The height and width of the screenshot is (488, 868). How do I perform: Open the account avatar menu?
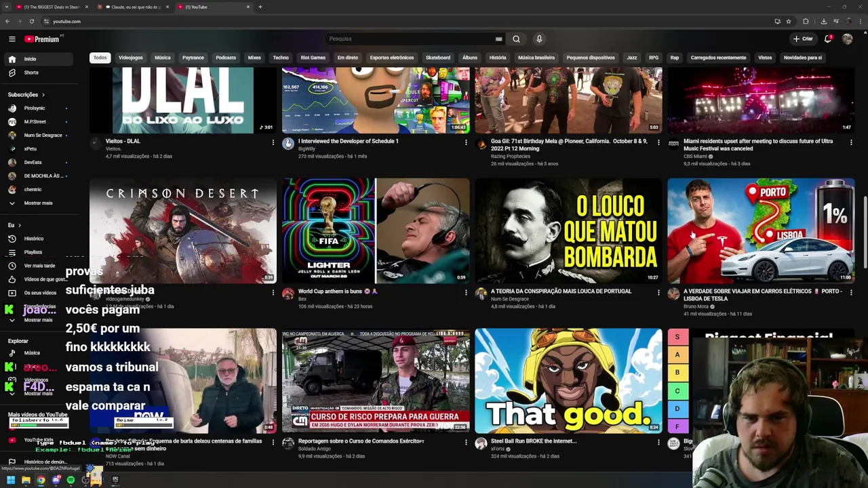coord(847,39)
